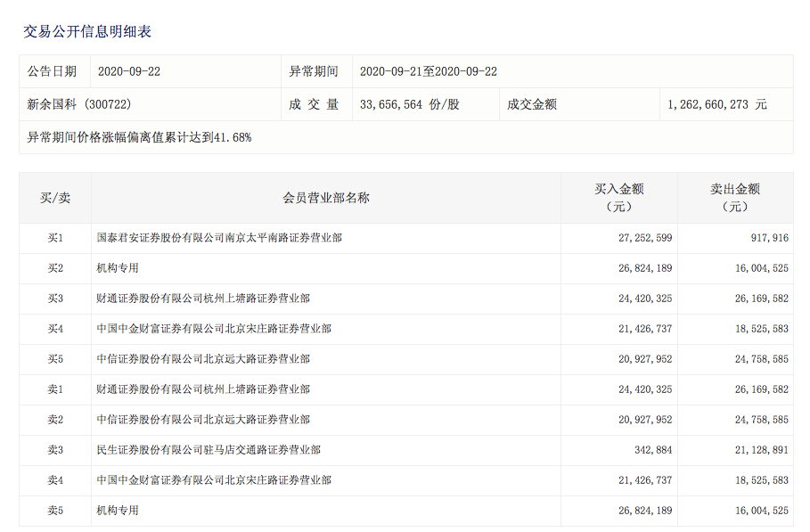Screen dimensions: 810x532
Task: Click 财通证券杭州上塘路 in the 买3 row
Action: (203, 299)
